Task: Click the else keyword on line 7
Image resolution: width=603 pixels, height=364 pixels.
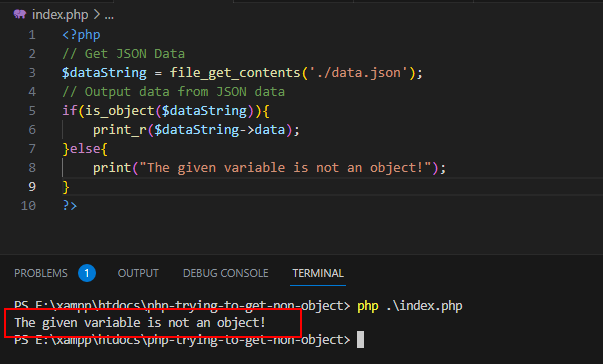Action: coord(85,149)
